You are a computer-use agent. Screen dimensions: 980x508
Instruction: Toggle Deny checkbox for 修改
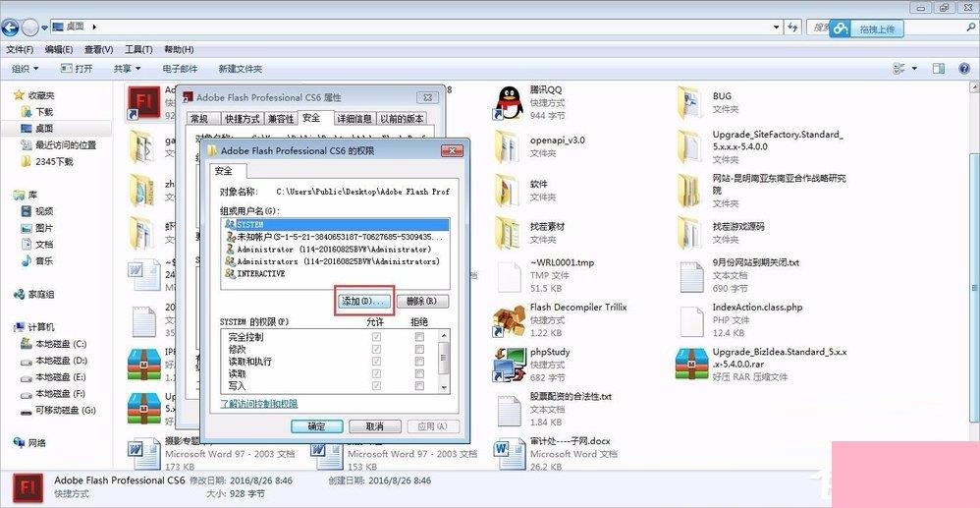point(419,349)
